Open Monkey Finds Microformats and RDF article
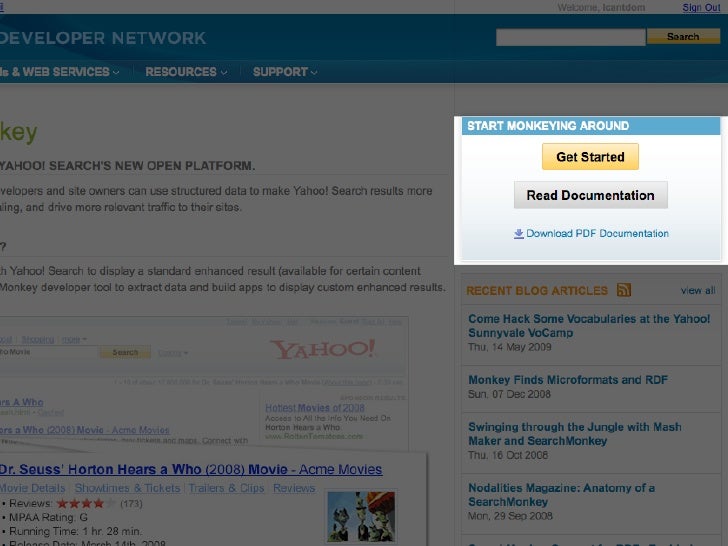 click(x=568, y=380)
